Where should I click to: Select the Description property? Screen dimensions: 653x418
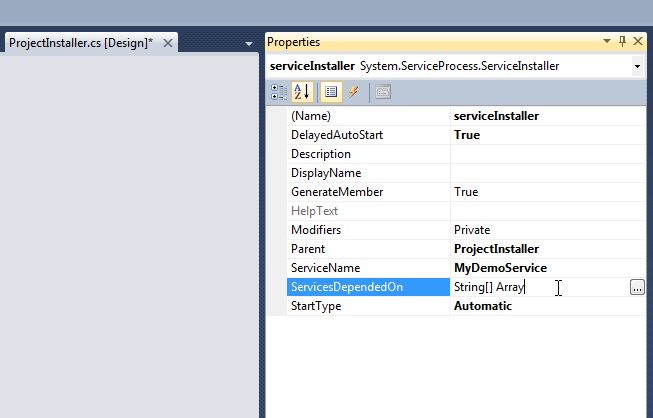click(x=368, y=154)
